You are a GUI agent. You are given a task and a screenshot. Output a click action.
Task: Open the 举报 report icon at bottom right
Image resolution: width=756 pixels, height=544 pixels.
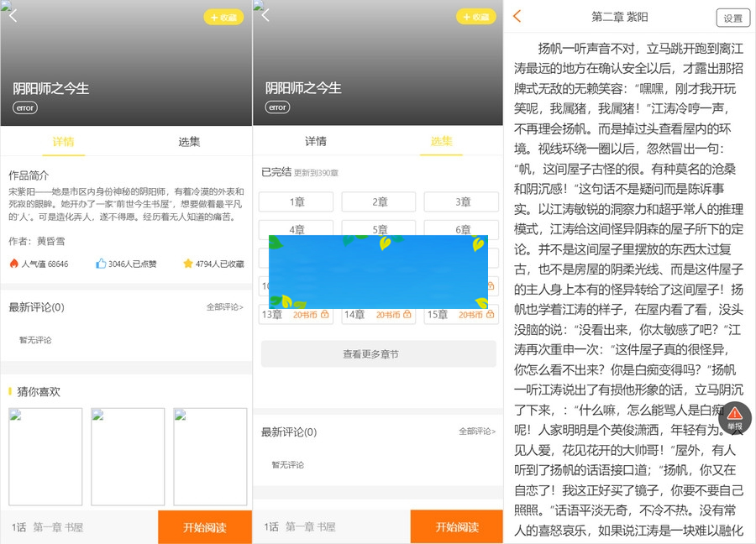pyautogui.click(x=734, y=416)
